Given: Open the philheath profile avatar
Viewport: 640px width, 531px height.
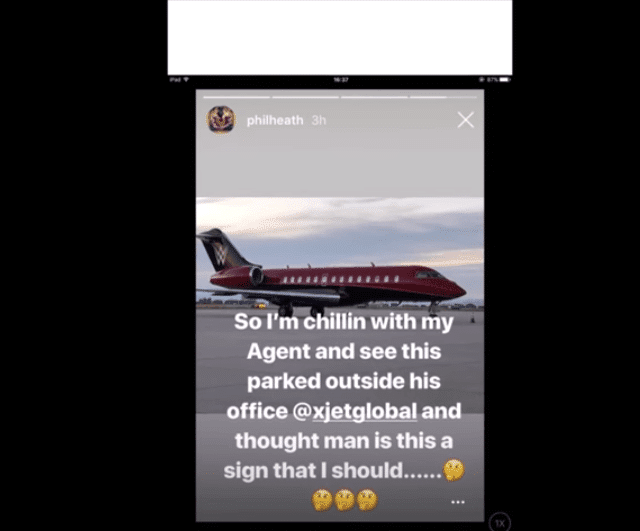Looking at the screenshot, I should pyautogui.click(x=221, y=120).
